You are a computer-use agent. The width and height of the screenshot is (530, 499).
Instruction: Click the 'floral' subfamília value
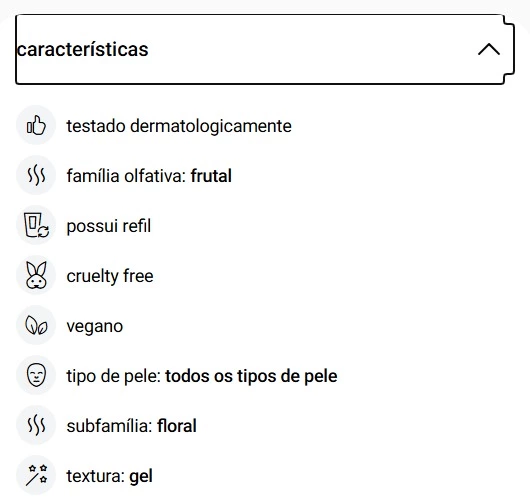177,426
